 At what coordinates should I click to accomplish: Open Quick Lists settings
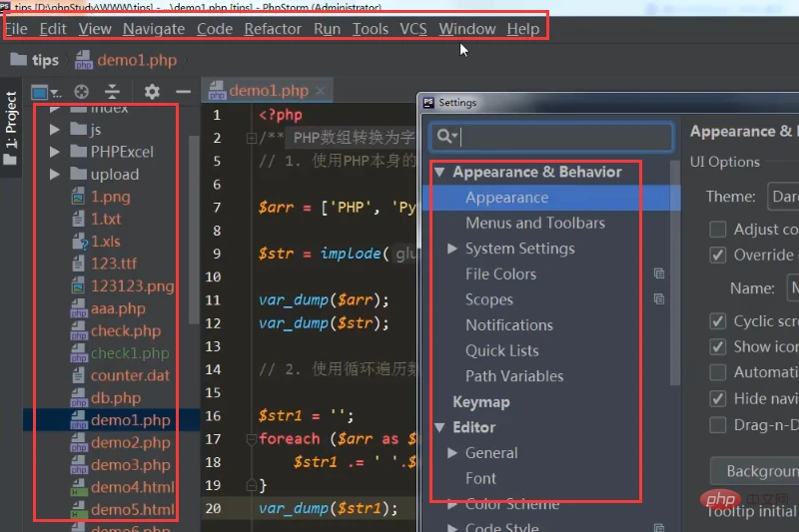[x=502, y=350]
